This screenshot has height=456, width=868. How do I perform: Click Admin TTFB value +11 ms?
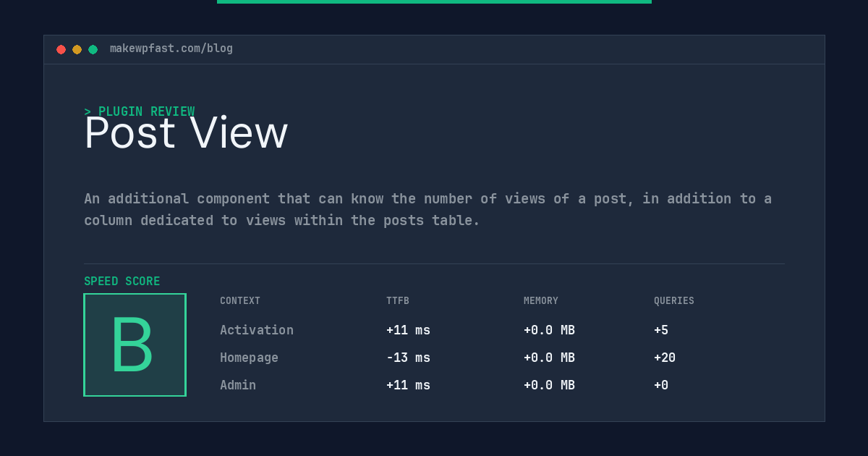(408, 385)
